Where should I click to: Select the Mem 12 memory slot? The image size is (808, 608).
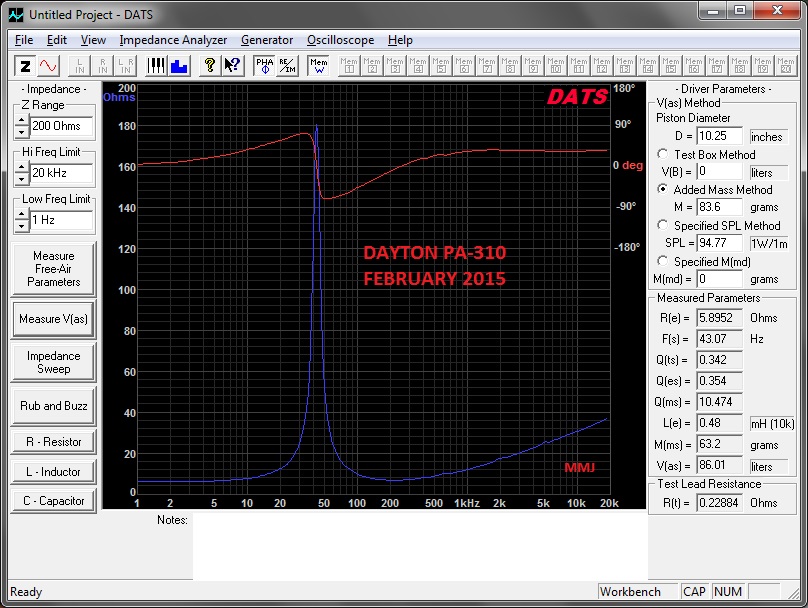[x=602, y=65]
